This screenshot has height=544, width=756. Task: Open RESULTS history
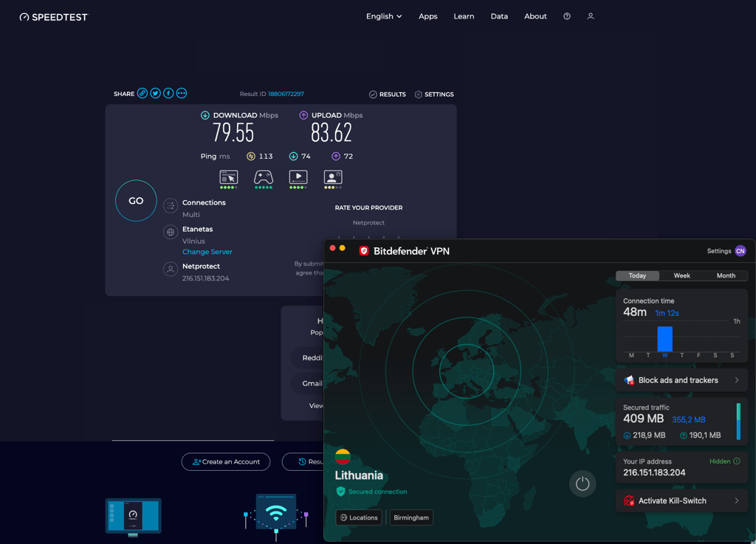pyautogui.click(x=388, y=94)
